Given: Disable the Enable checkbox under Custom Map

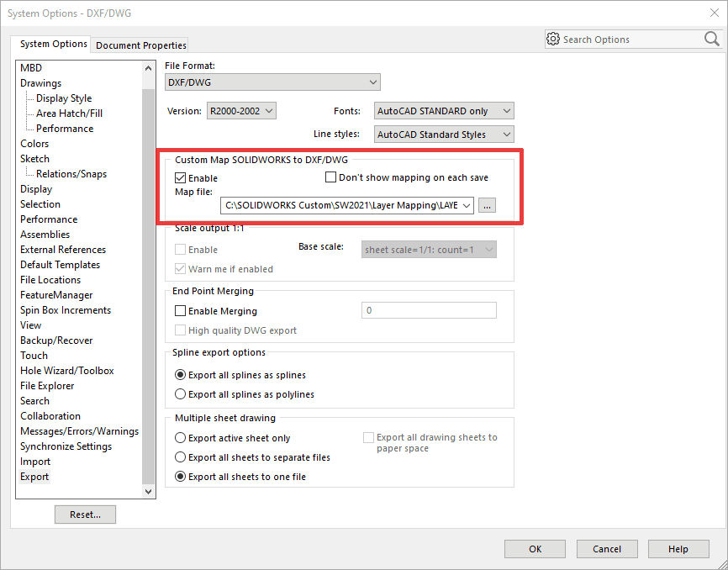Looking at the screenshot, I should click(180, 177).
